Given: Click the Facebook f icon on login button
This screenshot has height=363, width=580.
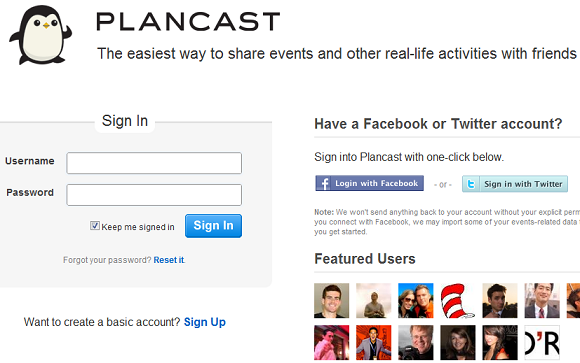Looking at the screenshot, I should 324,184.
